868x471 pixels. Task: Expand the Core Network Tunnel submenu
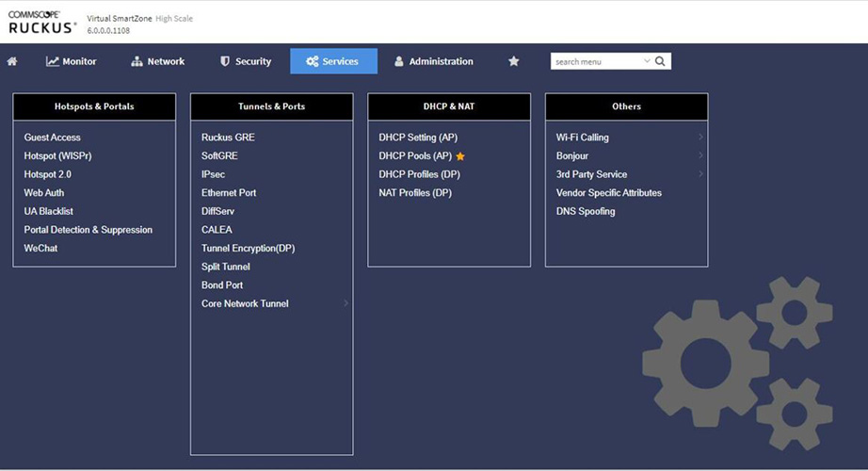(346, 303)
